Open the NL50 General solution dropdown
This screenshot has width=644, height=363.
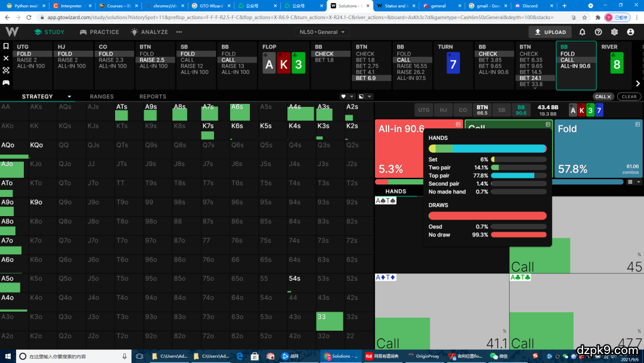(x=324, y=32)
